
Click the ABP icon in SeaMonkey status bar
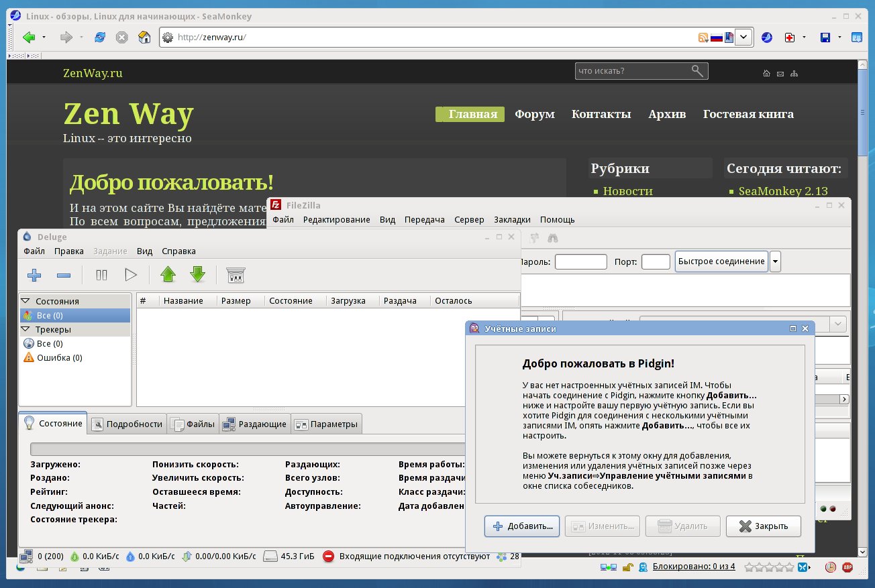pos(847,567)
